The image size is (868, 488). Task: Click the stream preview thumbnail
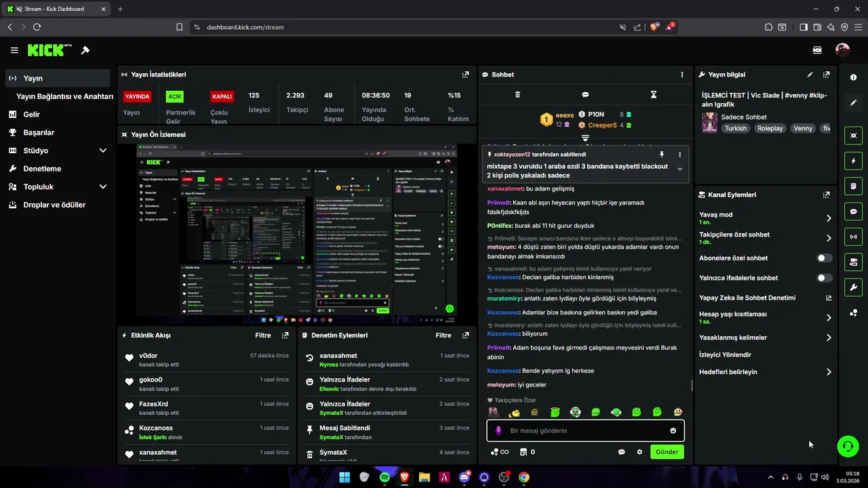tap(297, 235)
